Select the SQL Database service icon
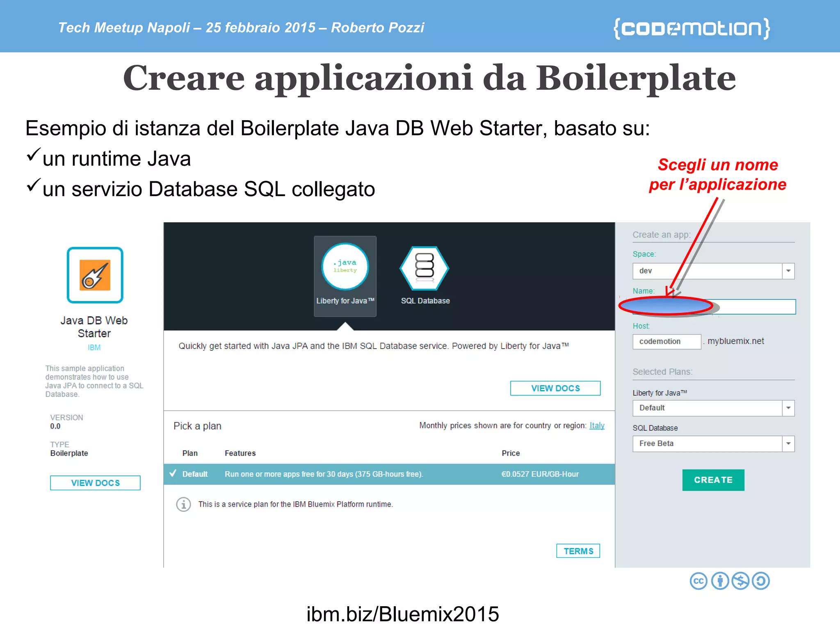Image resolution: width=840 pixels, height=630 pixels. [425, 268]
